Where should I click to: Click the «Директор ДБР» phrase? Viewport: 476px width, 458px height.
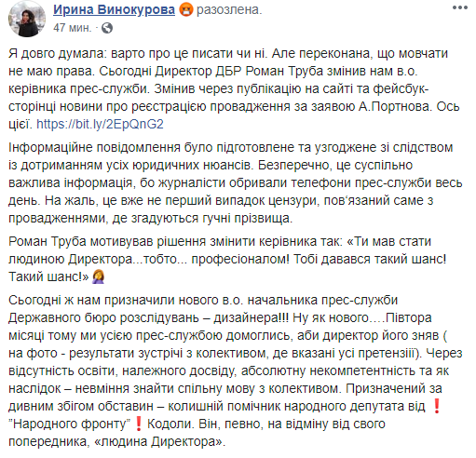tap(198, 71)
